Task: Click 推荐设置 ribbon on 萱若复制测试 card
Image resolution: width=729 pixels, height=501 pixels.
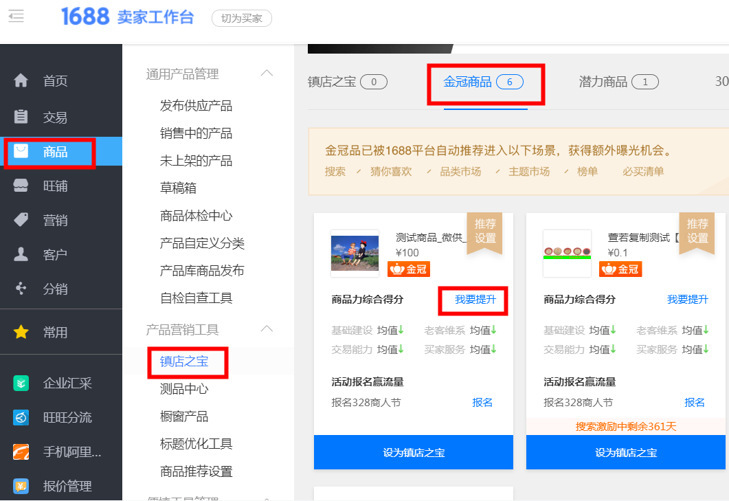Action: pyautogui.click(x=697, y=231)
